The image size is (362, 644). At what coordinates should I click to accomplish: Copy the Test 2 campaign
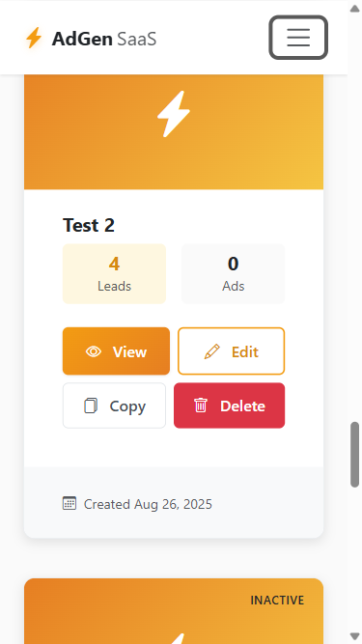coord(114,406)
